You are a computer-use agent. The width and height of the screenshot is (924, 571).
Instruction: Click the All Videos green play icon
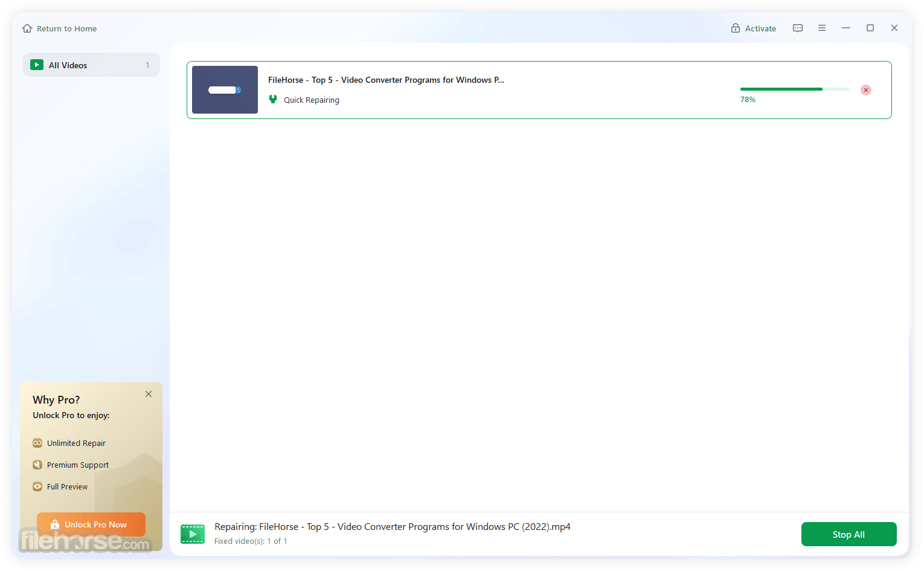tap(37, 65)
